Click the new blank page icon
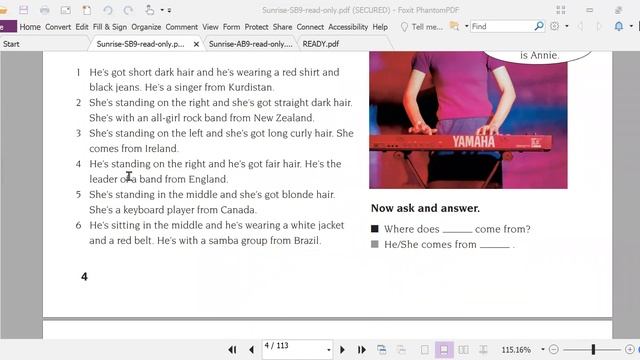 coord(87,10)
